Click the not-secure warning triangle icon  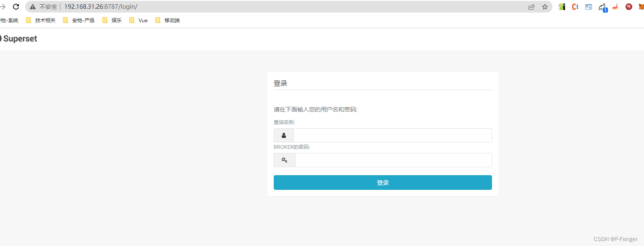33,7
